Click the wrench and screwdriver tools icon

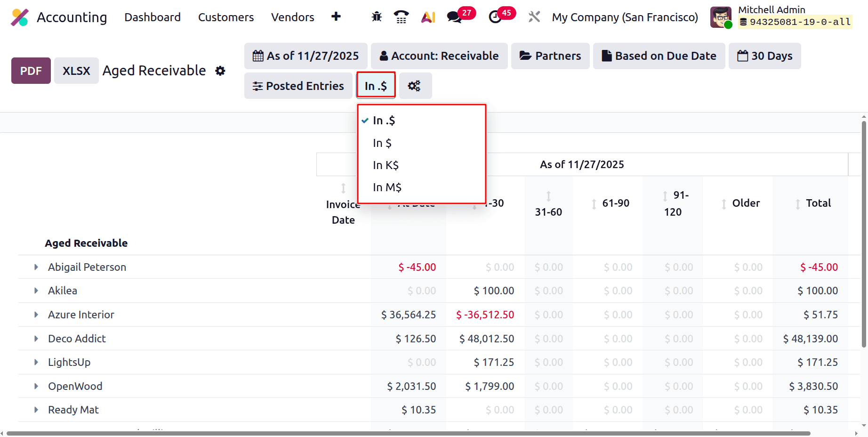[x=534, y=17]
